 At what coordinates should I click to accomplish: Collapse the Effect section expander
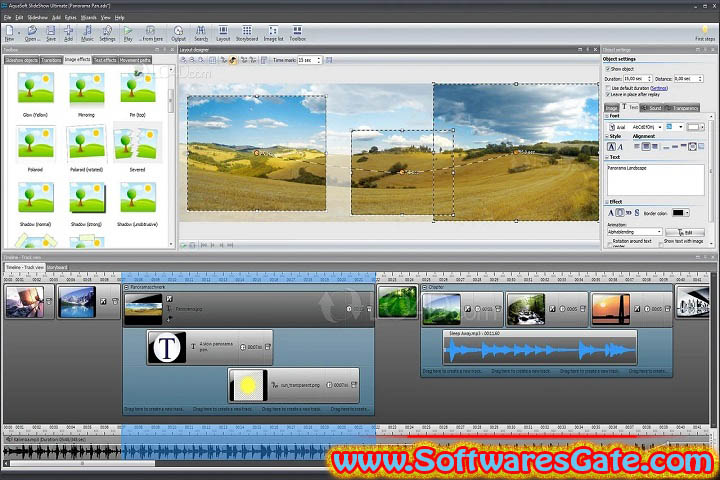(x=607, y=202)
